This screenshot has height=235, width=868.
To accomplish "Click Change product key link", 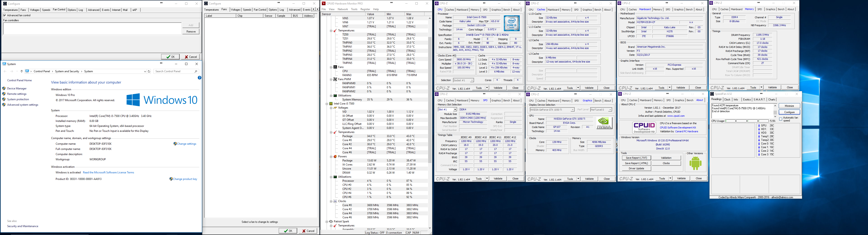I will pyautogui.click(x=185, y=179).
